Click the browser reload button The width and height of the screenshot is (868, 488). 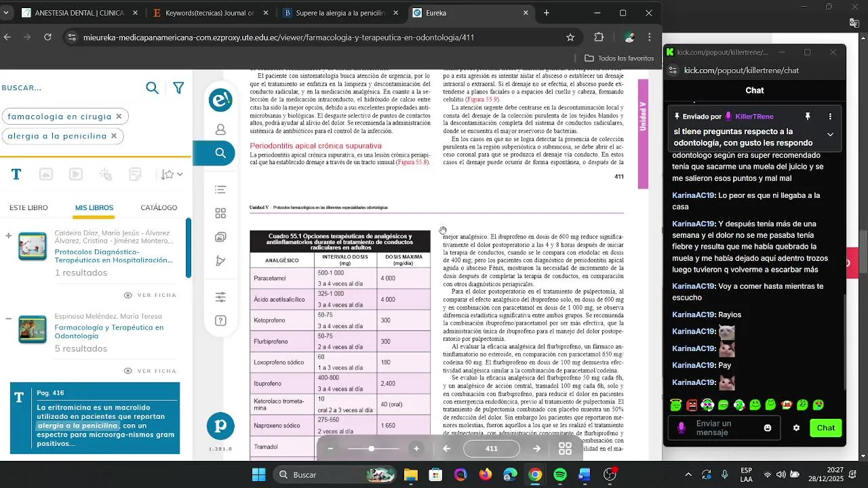[47, 37]
